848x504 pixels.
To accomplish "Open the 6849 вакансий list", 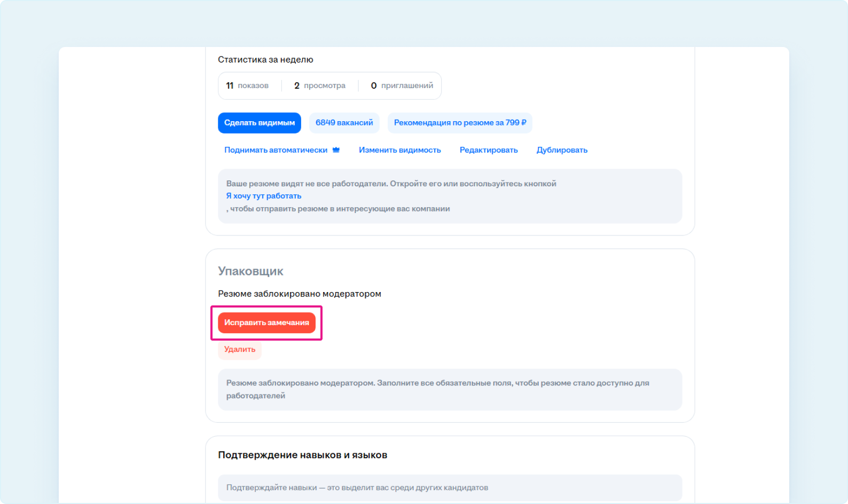I will (344, 123).
